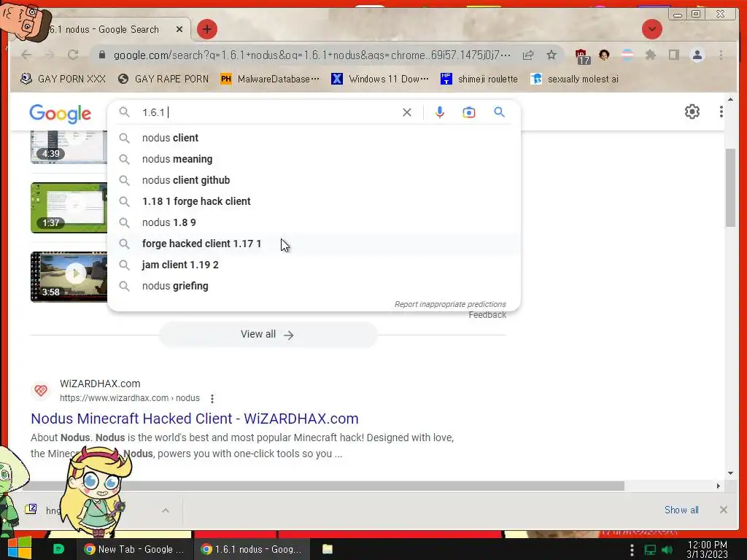Image resolution: width=747 pixels, height=560 pixels.
Task: Clear the search box with the X icon
Action: click(x=407, y=112)
